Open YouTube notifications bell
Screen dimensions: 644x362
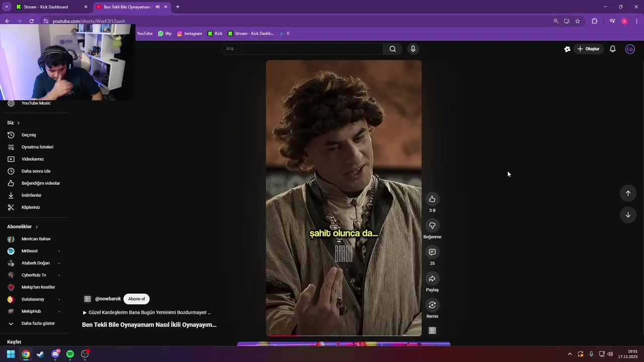[613, 49]
